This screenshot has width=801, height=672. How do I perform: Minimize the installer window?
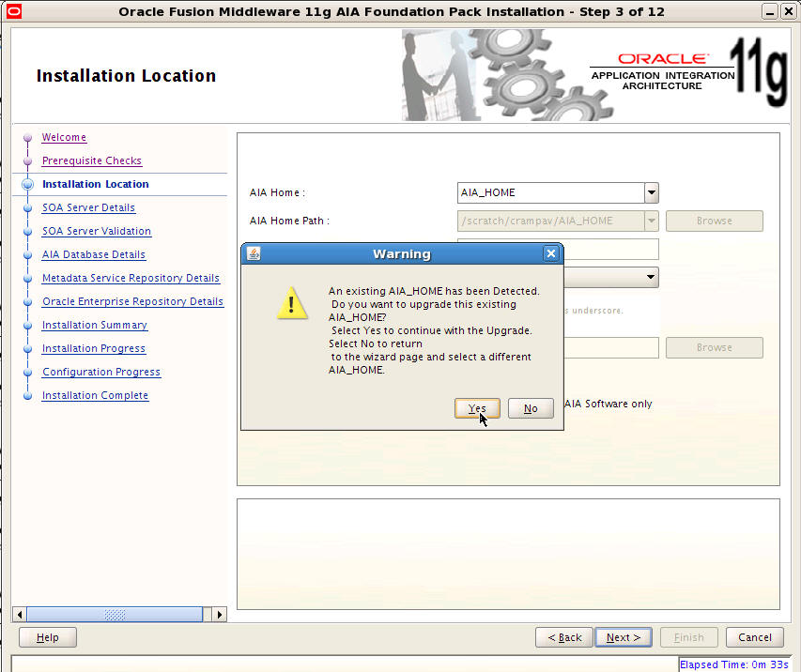pyautogui.click(x=769, y=11)
